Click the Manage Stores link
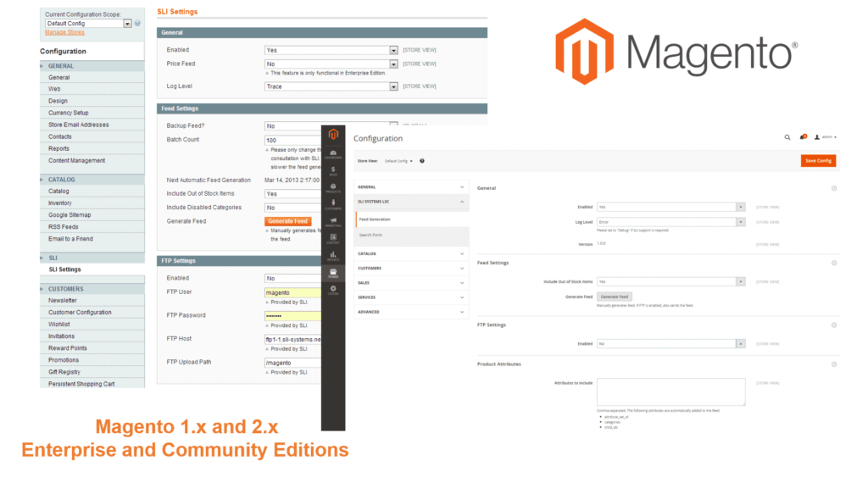 click(x=64, y=32)
